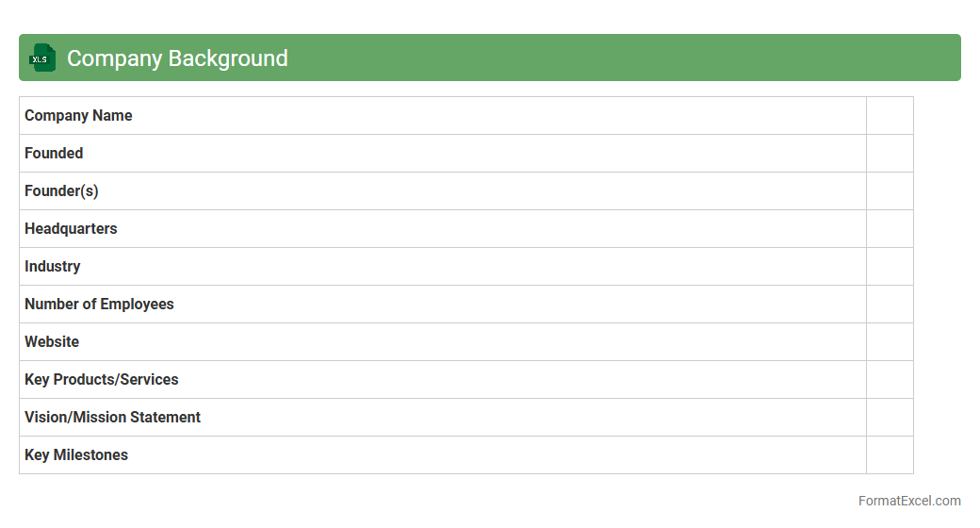The width and height of the screenshot is (980, 528).
Task: Click the empty value cell for Headquarters
Action: 890,229
